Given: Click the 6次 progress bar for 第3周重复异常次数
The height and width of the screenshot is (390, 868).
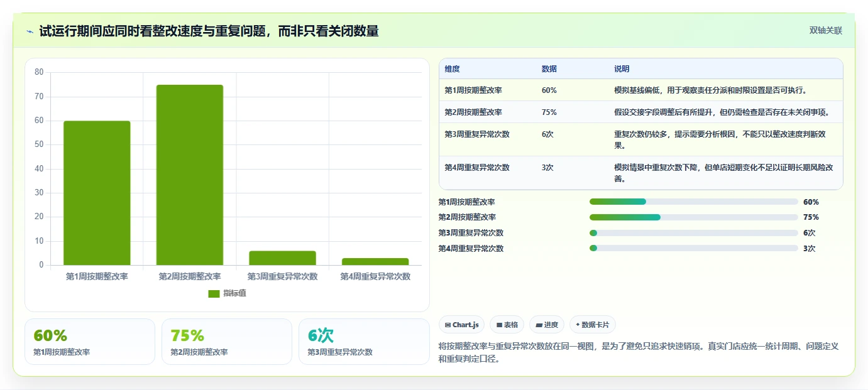Looking at the screenshot, I should pos(694,233).
